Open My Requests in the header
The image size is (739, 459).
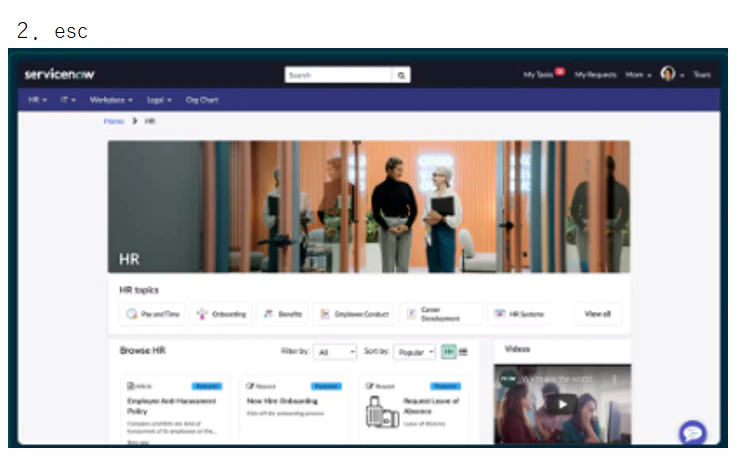point(595,74)
